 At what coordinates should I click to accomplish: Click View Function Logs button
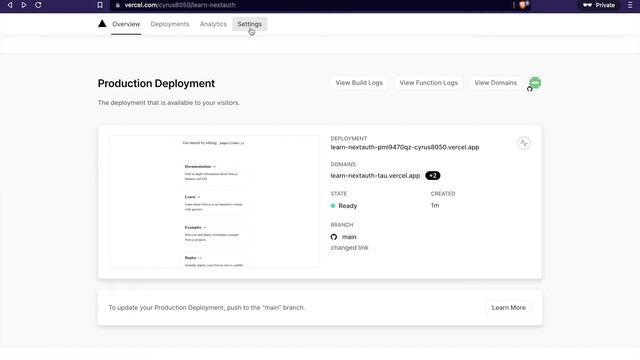click(429, 82)
